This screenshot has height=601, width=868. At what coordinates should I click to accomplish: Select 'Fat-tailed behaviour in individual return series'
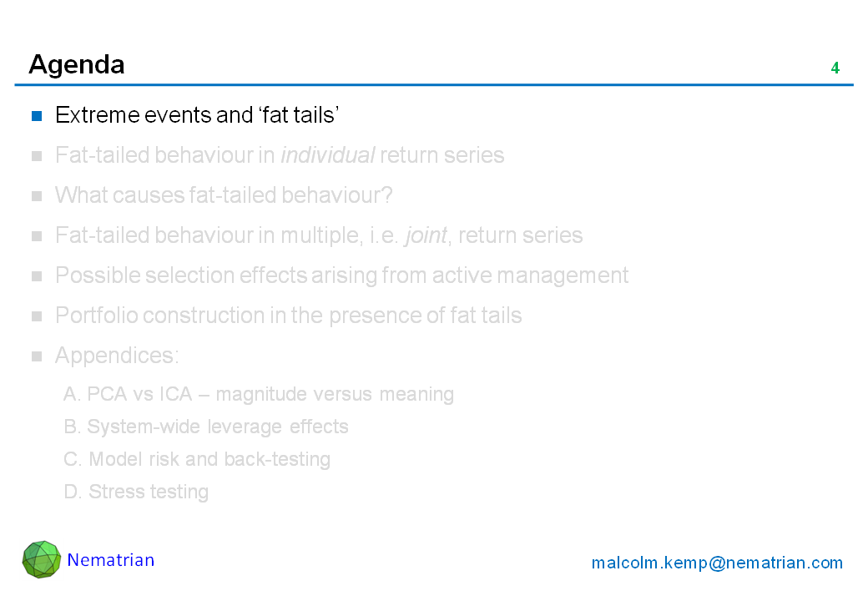click(280, 155)
